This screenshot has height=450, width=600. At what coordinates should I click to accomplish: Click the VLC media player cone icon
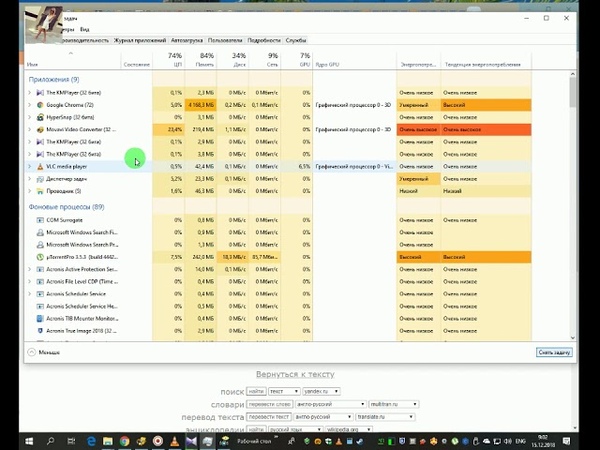click(39, 166)
